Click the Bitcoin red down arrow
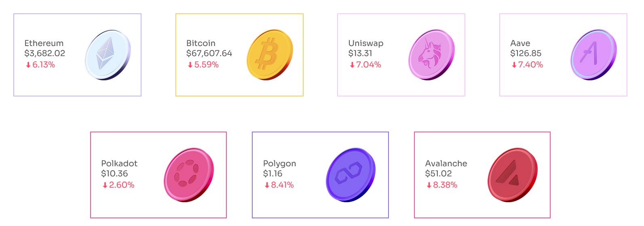This screenshot has width=644, height=226. coord(190,65)
